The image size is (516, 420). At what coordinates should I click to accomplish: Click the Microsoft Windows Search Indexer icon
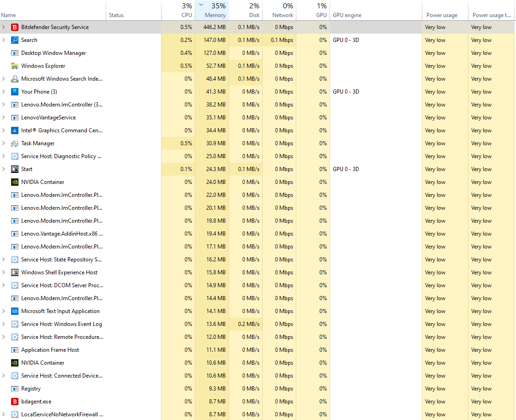click(14, 79)
